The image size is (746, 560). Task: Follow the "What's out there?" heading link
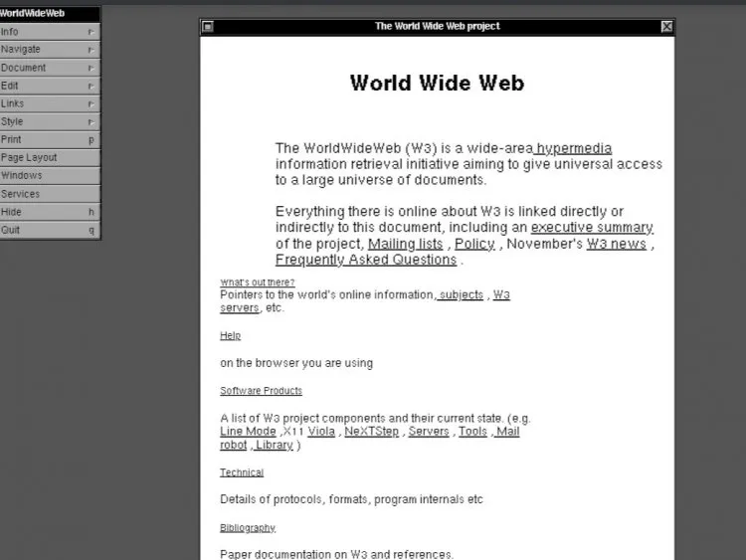257,282
